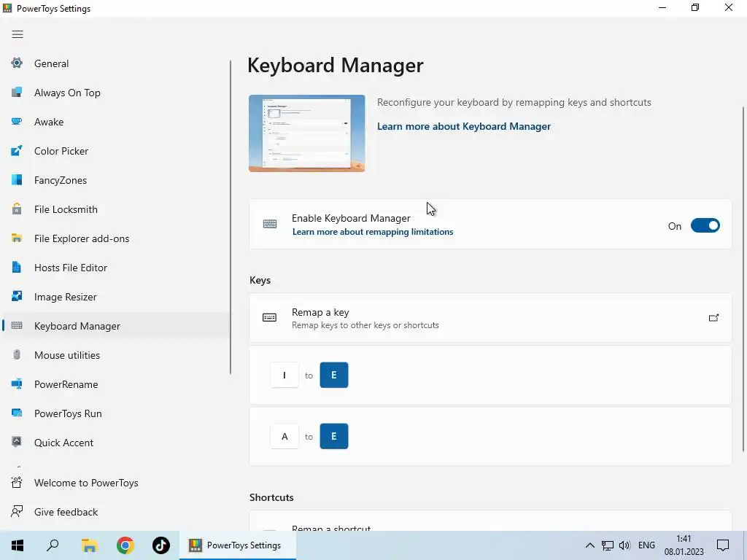Open File Locksmith page
747x560 pixels.
pos(116,209)
